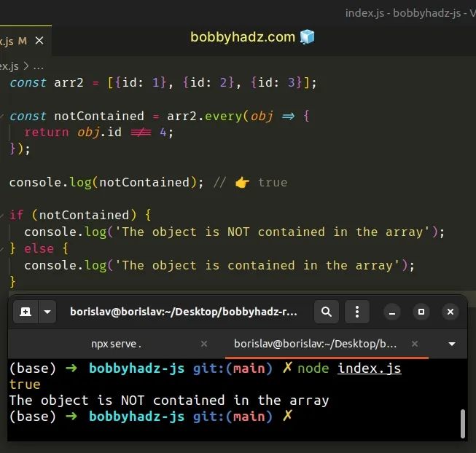Select the borislav@borislav terminal tab
476x453 pixels.
pos(315,344)
